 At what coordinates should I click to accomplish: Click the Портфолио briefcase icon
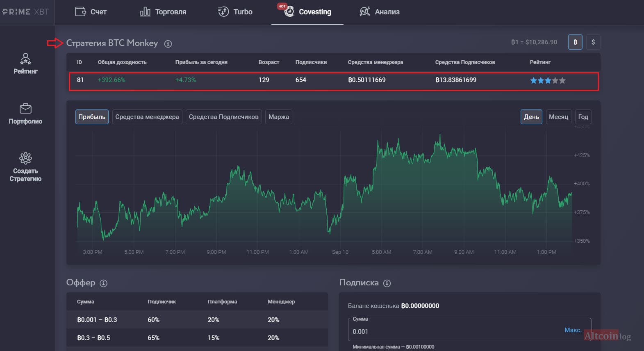(25, 109)
